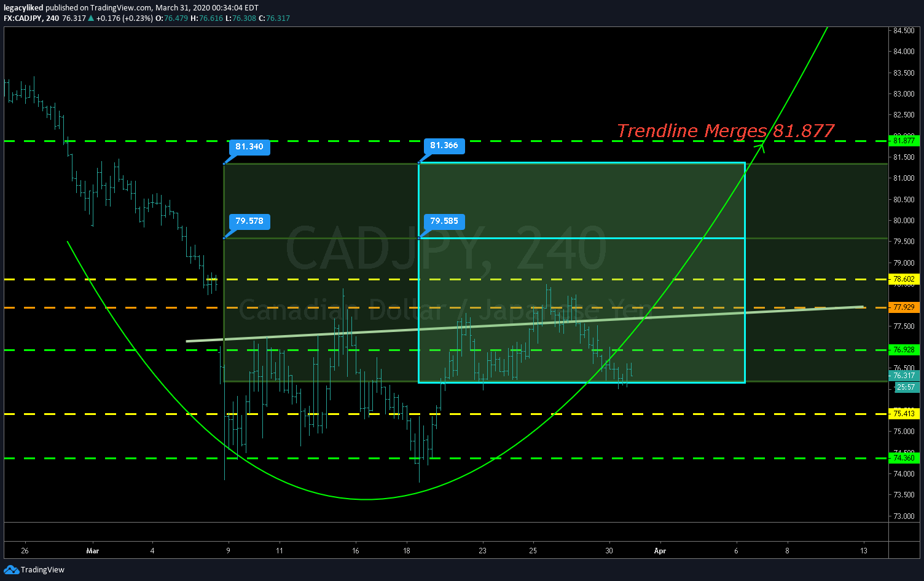Click date 26 on the time axis
Viewport: 924px width, 581px height.
click(24, 551)
